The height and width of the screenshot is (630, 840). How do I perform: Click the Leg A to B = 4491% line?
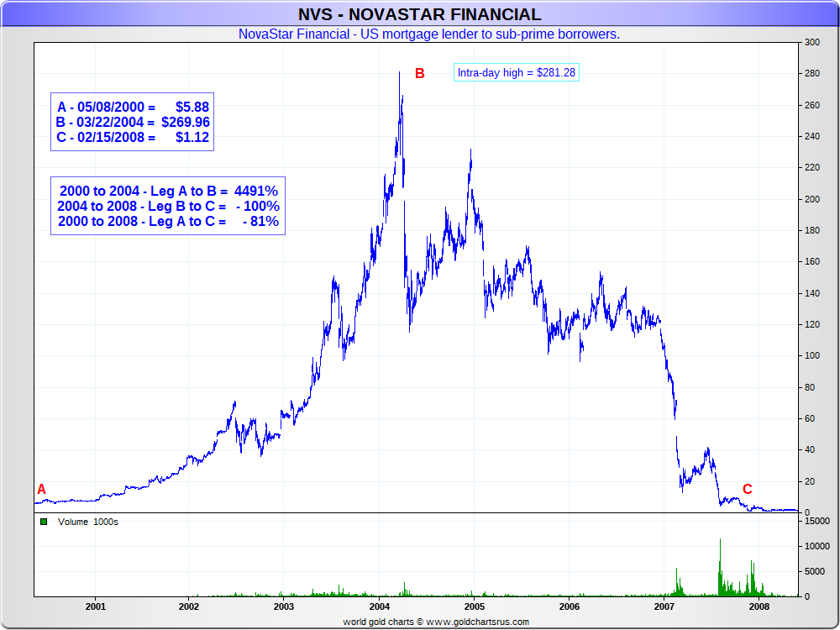point(169,192)
